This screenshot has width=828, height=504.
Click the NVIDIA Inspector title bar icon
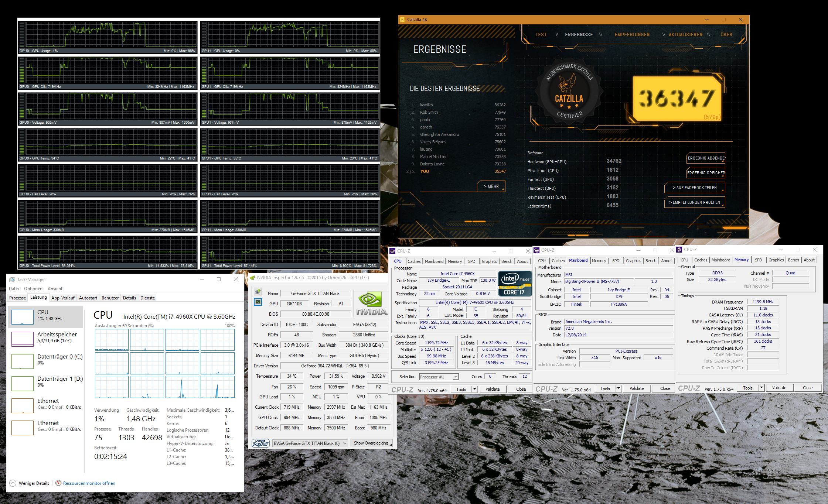(x=252, y=278)
